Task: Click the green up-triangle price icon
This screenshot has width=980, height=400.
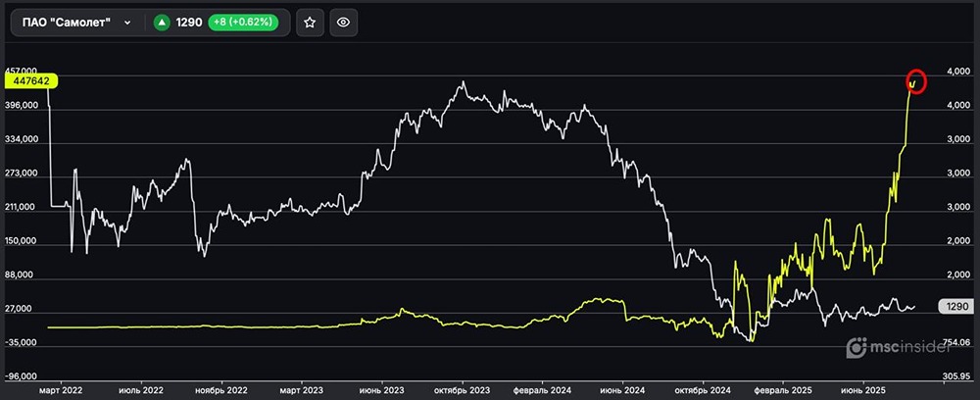Action: tap(162, 23)
